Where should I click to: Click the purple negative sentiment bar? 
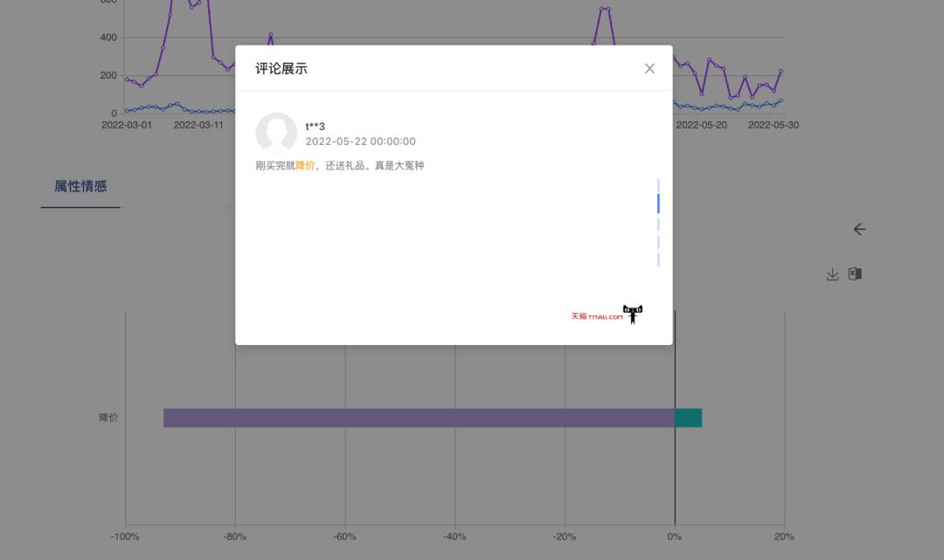point(420,418)
